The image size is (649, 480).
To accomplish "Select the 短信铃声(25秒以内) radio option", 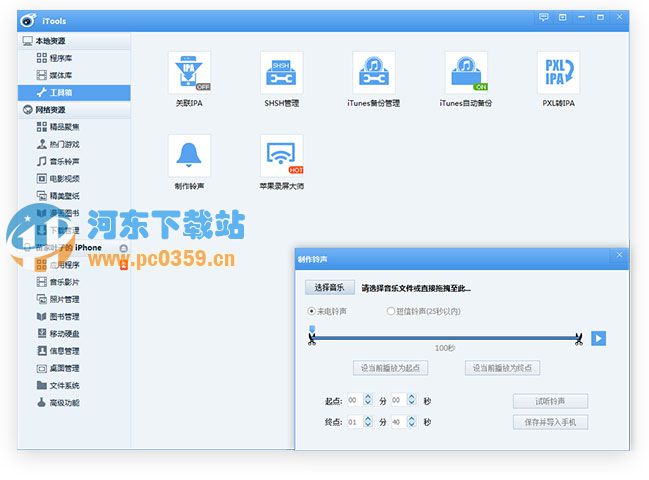I will tap(423, 311).
